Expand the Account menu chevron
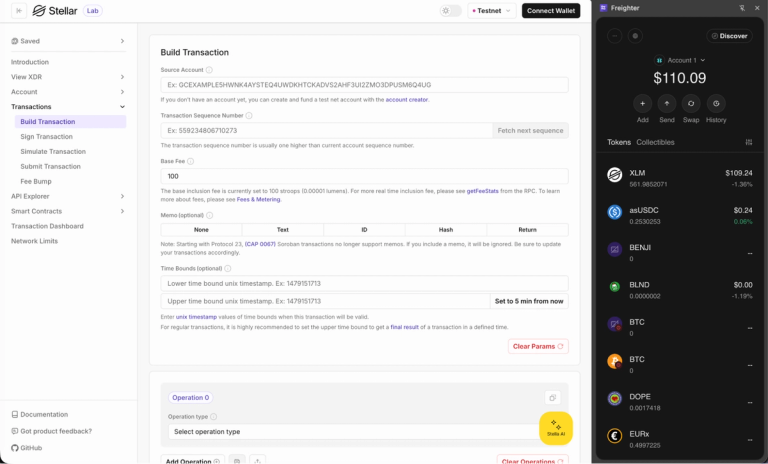This screenshot has height=464, width=768. [122, 92]
